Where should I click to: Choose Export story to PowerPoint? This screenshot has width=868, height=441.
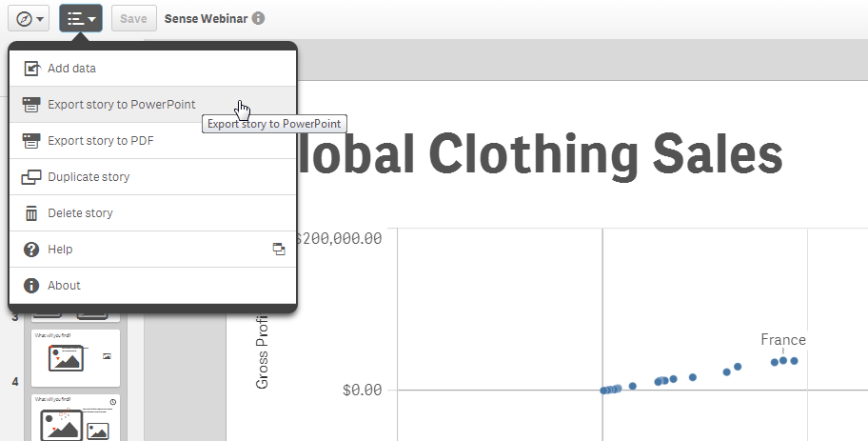pos(122,105)
